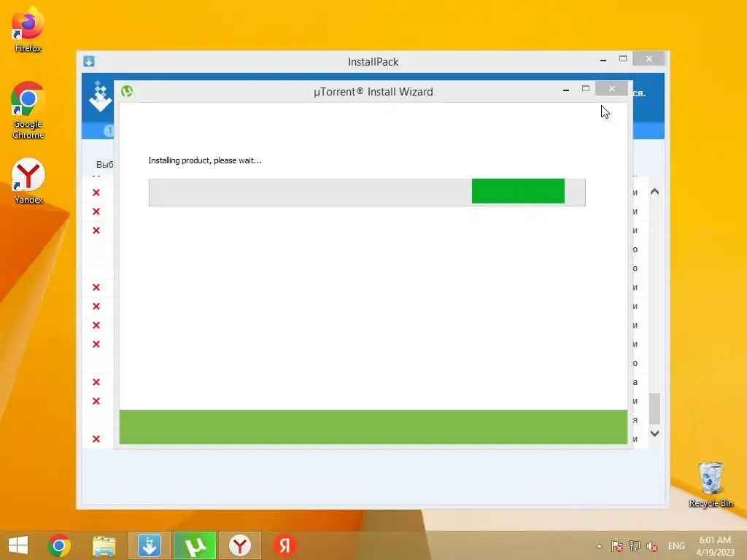Click the step 1 badge in InstallPack
747x560 pixels.
click(109, 130)
